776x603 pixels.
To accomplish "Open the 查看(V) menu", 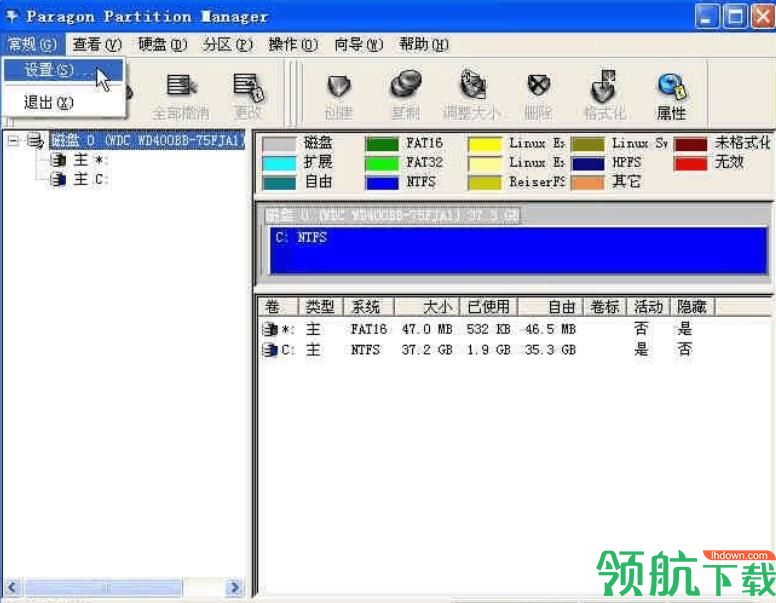I will [97, 45].
